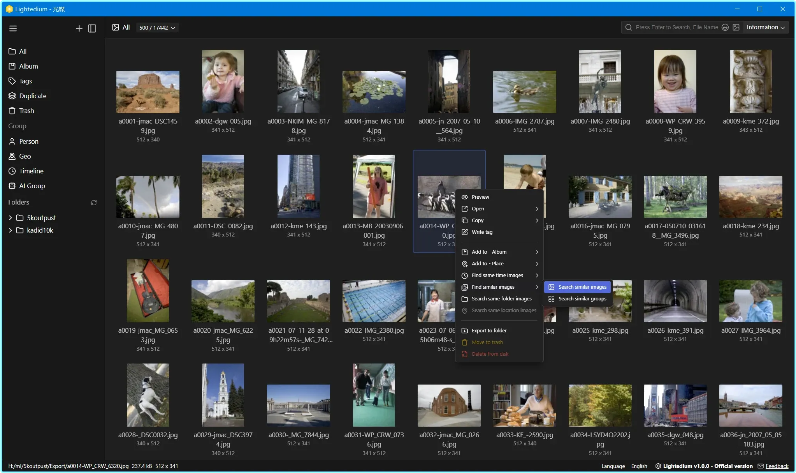Expand the Copy submenu arrow in context menu
The width and height of the screenshot is (796, 473).
pyautogui.click(x=537, y=221)
